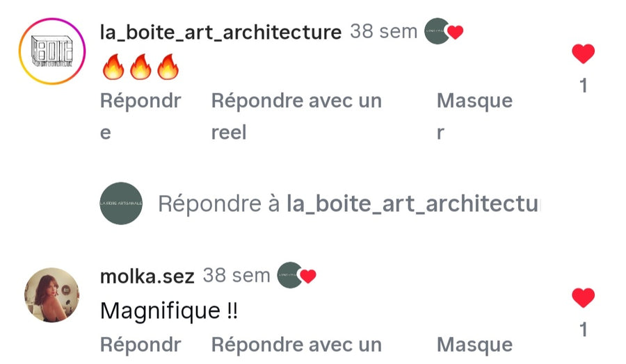This screenshot has width=626, height=364.
Task: Tap Répondre under the Magnifique comment
Action: pos(141,345)
